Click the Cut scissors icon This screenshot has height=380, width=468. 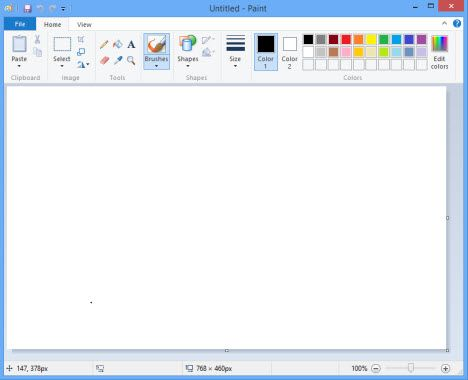(x=37, y=39)
